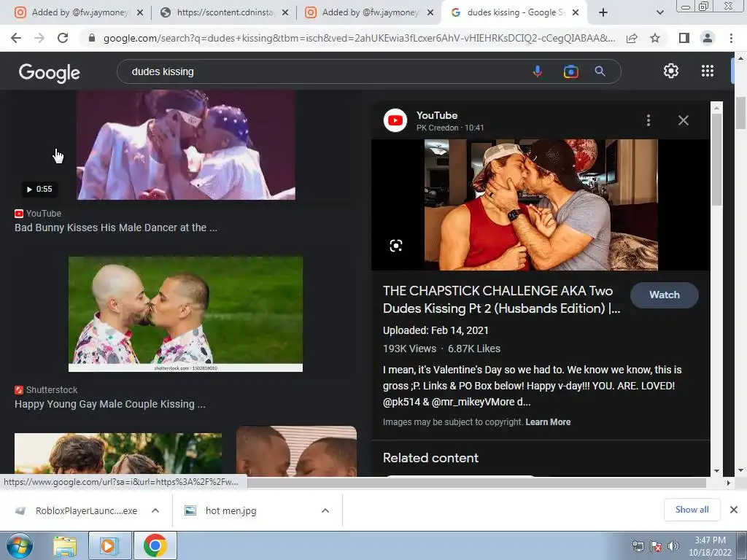Open Windows Media Player from the taskbar
747x560 pixels.
(x=109, y=546)
